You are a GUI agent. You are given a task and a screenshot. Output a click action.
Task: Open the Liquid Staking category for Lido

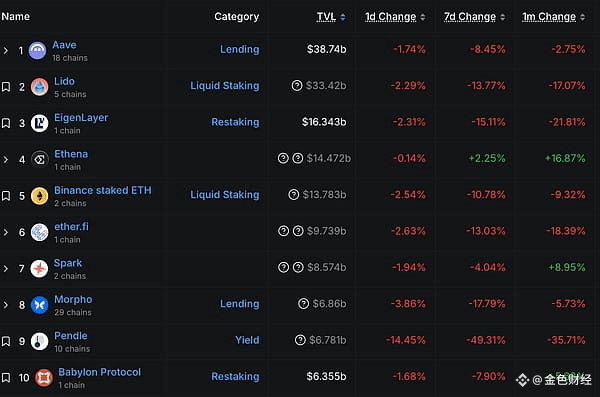coord(225,85)
